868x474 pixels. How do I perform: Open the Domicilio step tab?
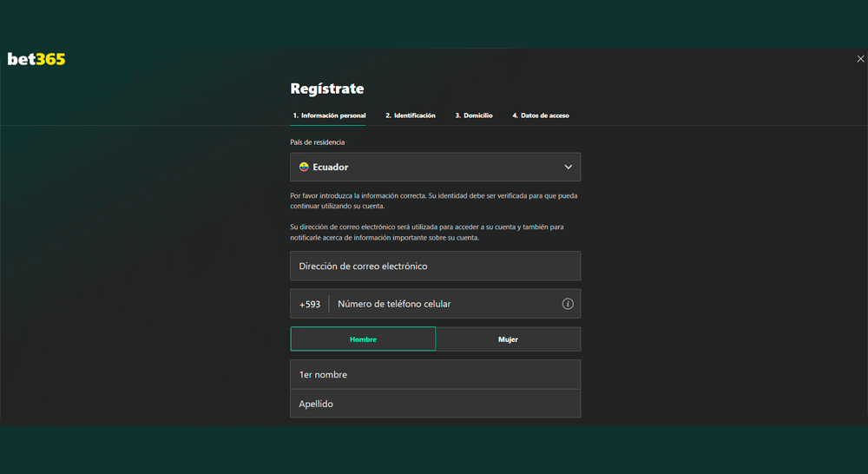pos(474,115)
